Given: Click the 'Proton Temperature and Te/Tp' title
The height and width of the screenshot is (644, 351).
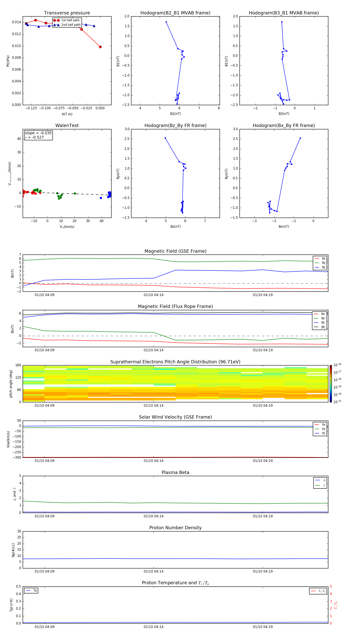Looking at the screenshot, I should tap(175, 583).
